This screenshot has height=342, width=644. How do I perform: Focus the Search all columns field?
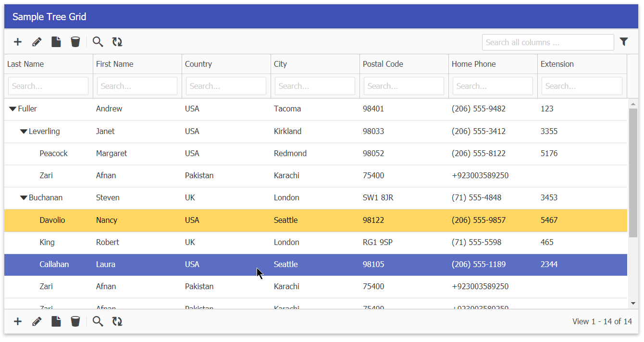[548, 42]
